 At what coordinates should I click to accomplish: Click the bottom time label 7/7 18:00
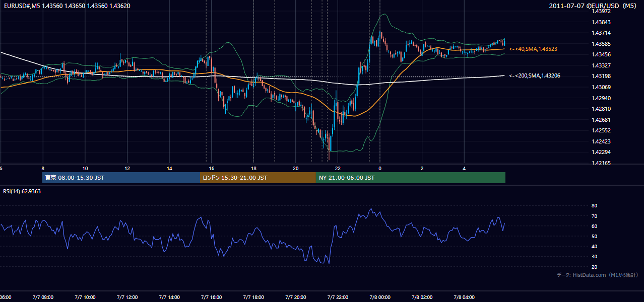[253, 297]
